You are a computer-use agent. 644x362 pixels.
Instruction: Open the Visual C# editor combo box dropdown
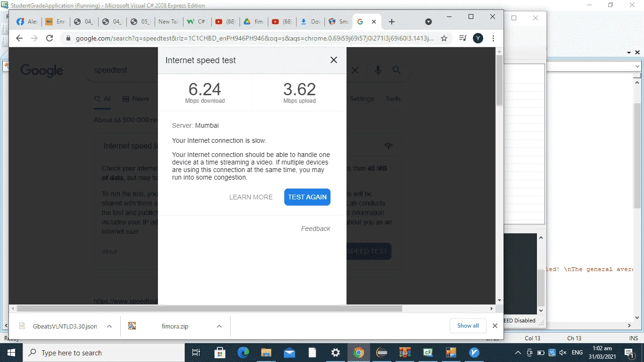[637, 66]
